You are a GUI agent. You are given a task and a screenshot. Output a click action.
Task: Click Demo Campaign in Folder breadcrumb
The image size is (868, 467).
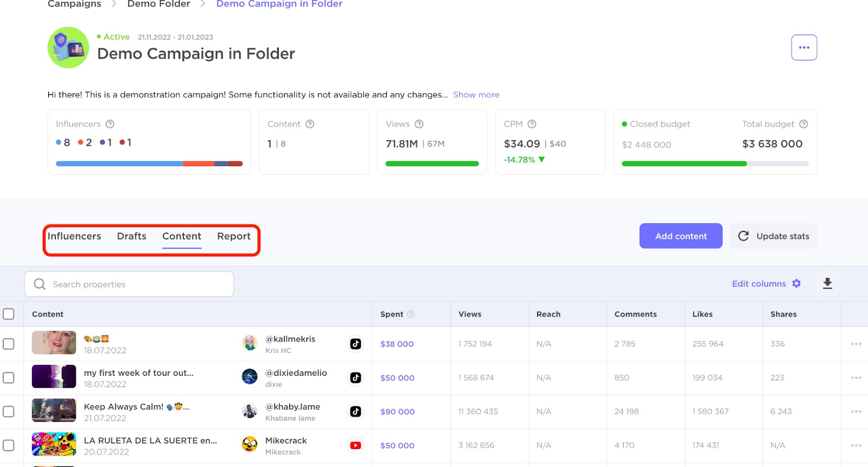(279, 4)
